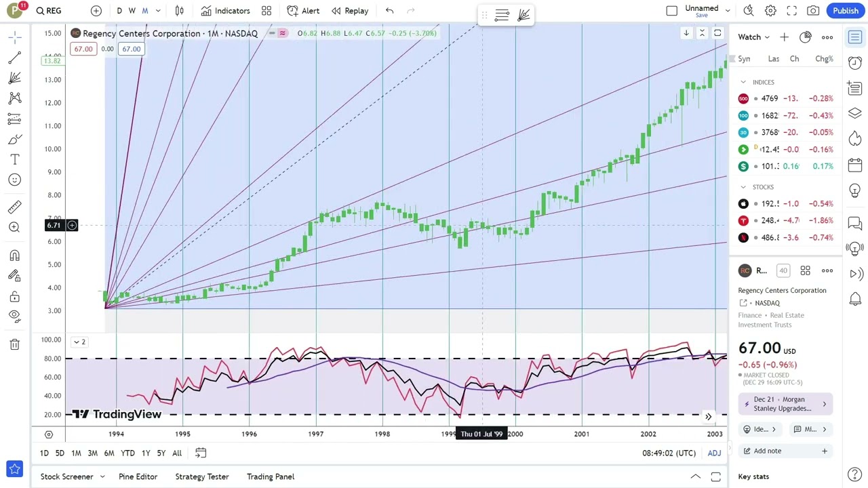This screenshot has height=488, width=868.
Task: Select the crosshair cursor tool
Action: (x=15, y=37)
